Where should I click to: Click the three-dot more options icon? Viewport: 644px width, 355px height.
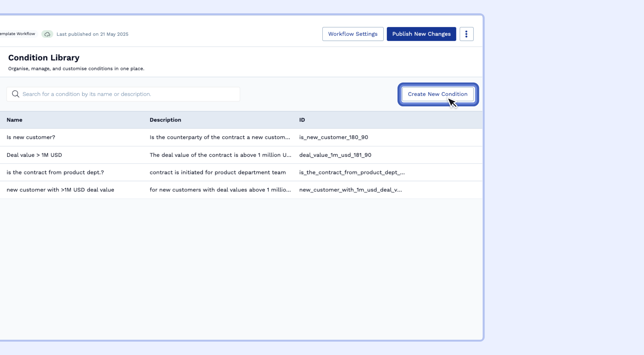click(466, 34)
